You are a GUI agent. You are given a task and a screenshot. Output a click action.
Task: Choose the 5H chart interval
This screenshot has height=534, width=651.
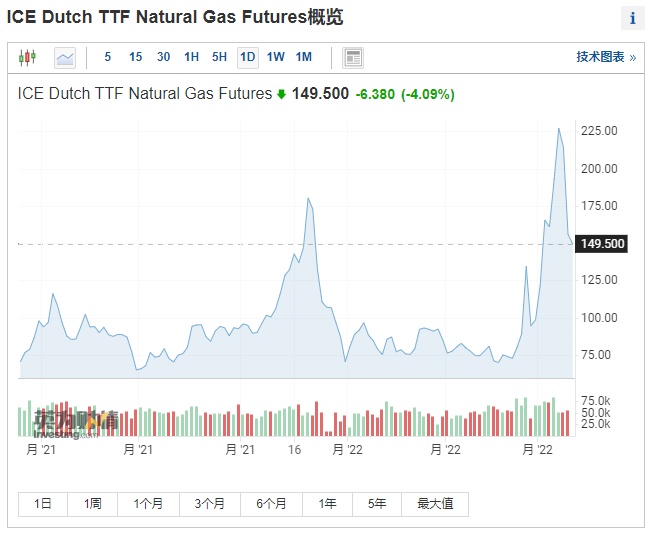click(x=219, y=57)
